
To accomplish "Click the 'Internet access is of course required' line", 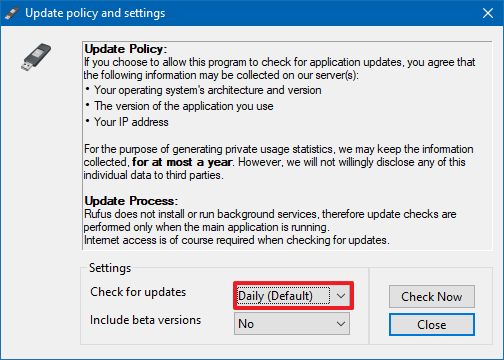I will pos(236,240).
